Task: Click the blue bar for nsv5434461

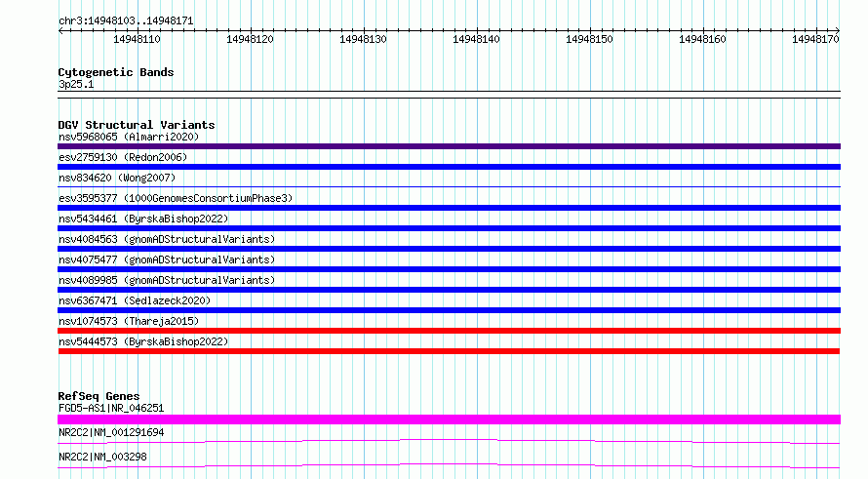Action: pos(449,228)
